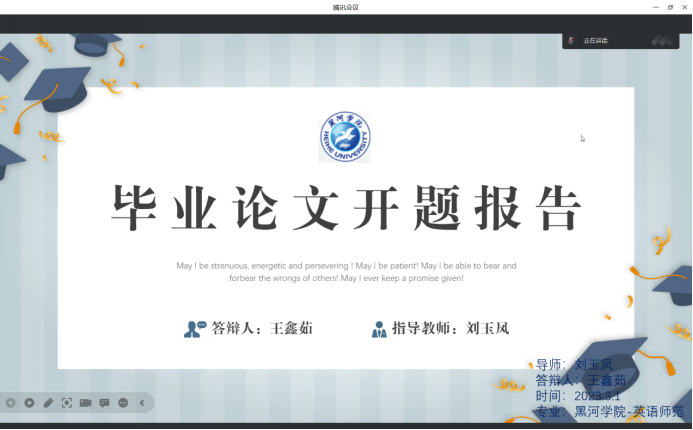
Task: Collapse the slideshow toolbar with the chevron
Action: [x=142, y=403]
